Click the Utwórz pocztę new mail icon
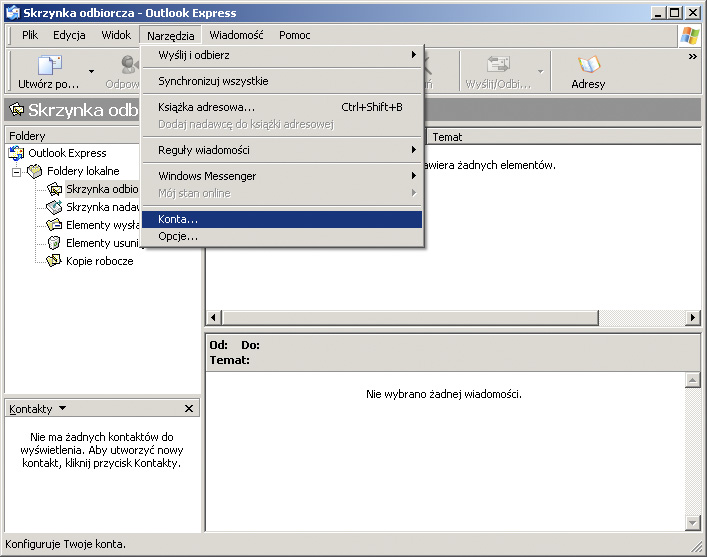 tap(50, 64)
